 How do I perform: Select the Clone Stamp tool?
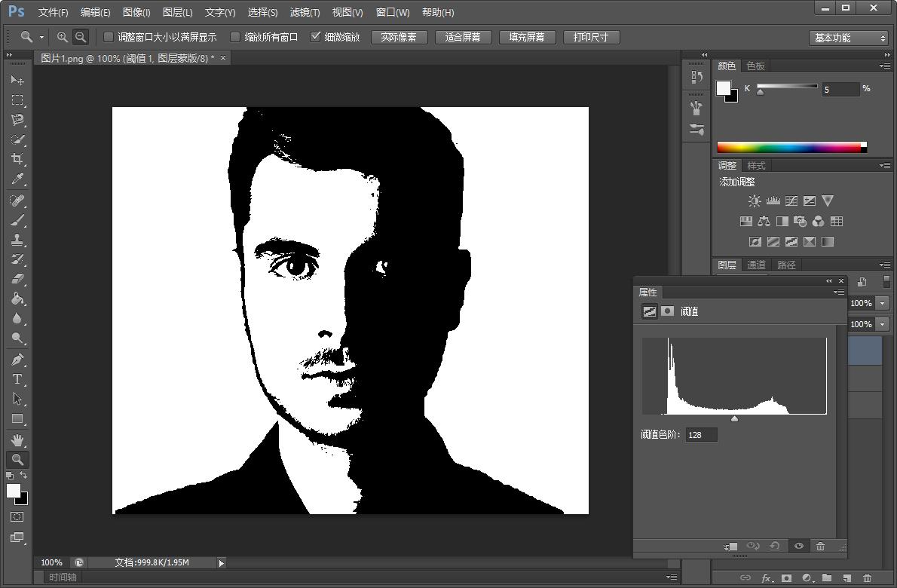tap(17, 240)
